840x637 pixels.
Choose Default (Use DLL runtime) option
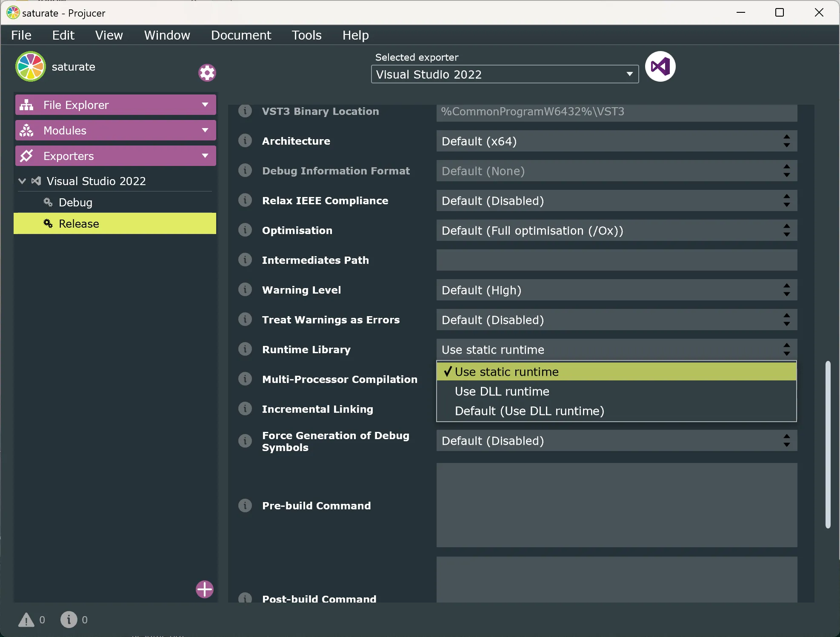point(617,411)
